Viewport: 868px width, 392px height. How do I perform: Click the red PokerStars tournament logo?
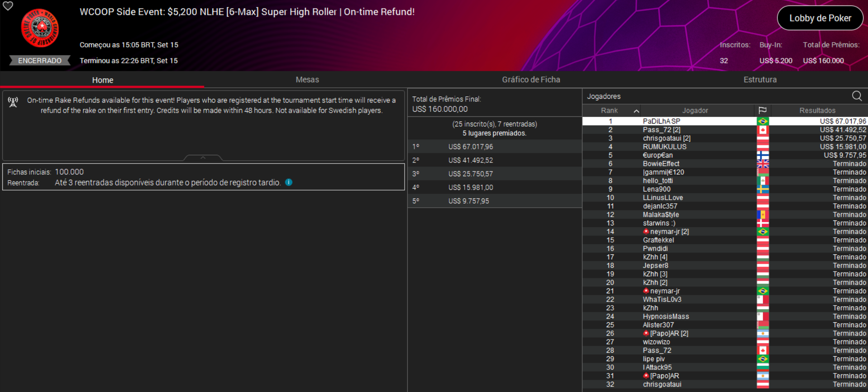coord(40,28)
